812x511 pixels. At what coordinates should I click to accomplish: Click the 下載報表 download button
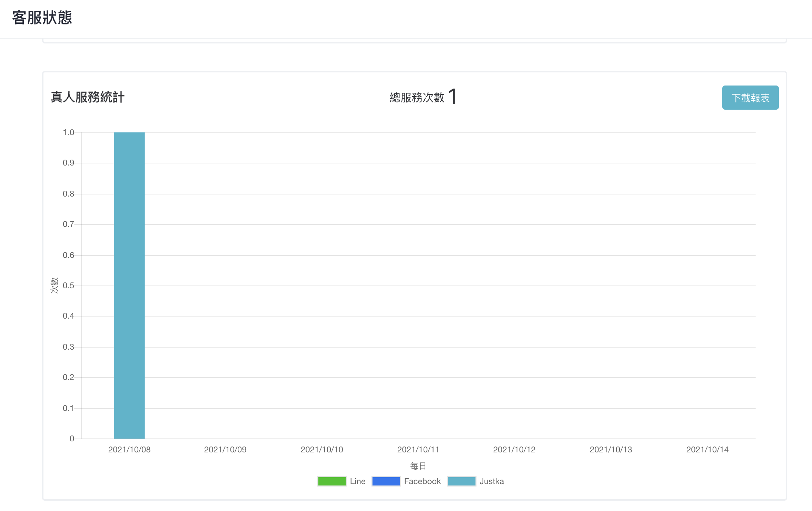tap(750, 98)
